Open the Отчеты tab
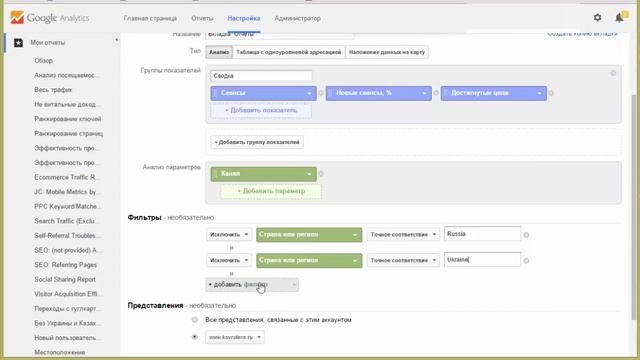This screenshot has height=360, width=640. tap(202, 18)
